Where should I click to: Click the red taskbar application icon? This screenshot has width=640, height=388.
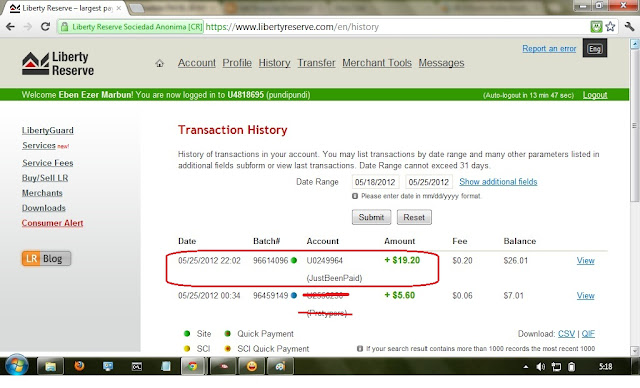point(224,366)
